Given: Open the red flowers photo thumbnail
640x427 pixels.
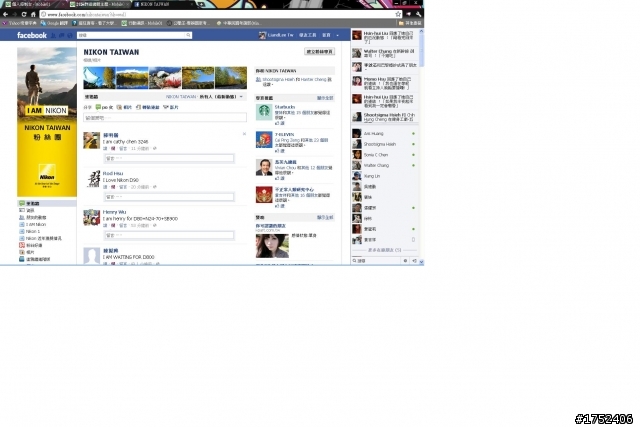Looking at the screenshot, I should point(165,78).
